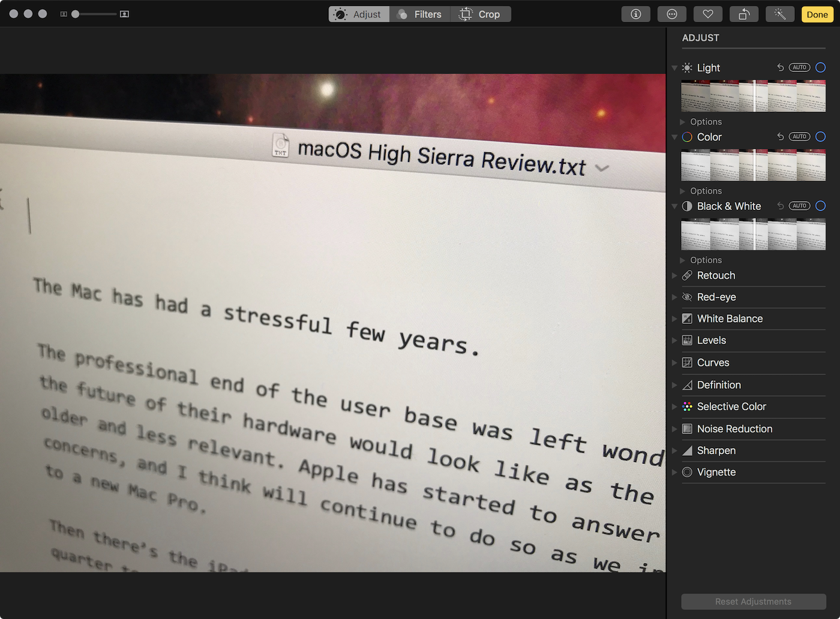
Task: Click the Vignette label
Action: (x=716, y=472)
